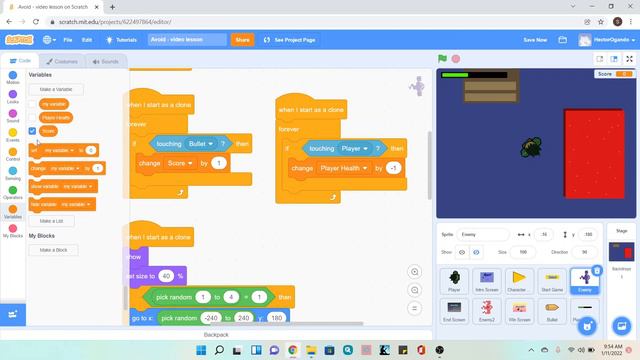Click the project title field
Viewport: 640px width, 360px height.
187,40
